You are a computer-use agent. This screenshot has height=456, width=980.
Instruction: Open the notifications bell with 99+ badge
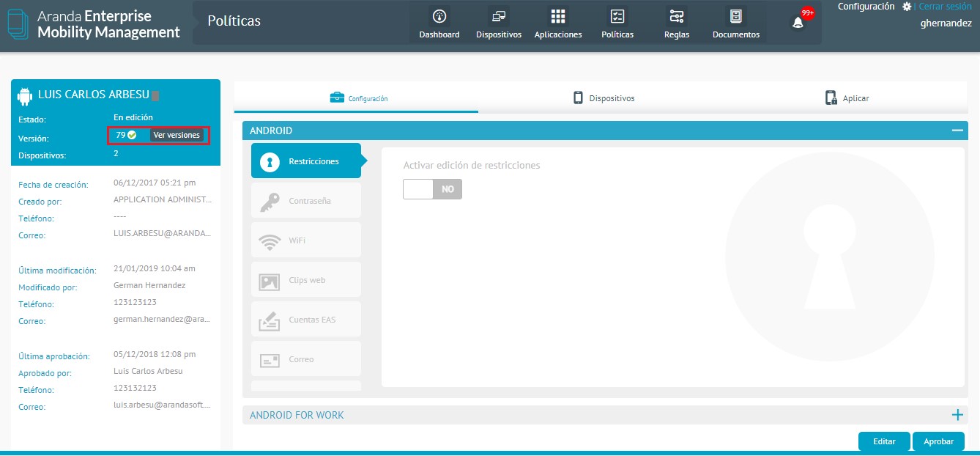tap(798, 22)
